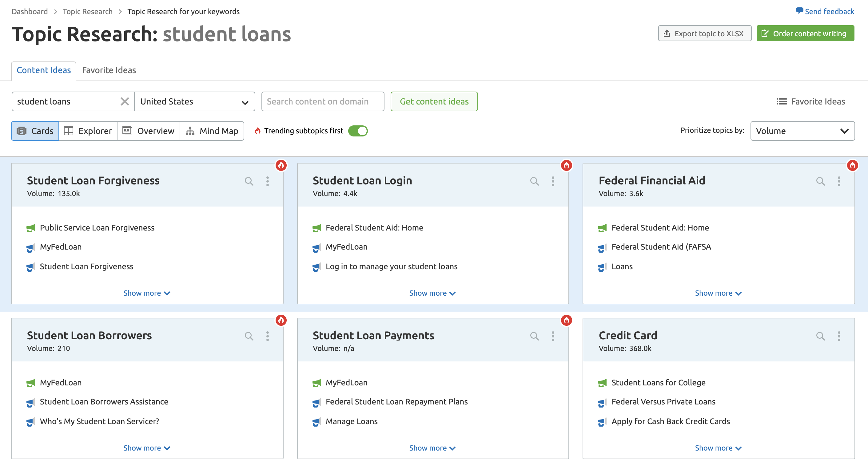The image size is (868, 469).
Task: Click the search icon on Student Loan Payments card
Action: click(x=534, y=336)
